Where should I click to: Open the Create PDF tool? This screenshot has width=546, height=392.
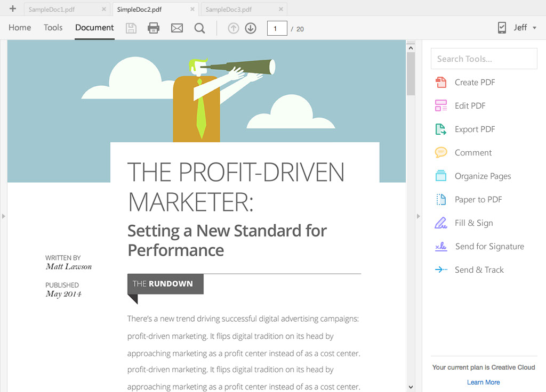point(475,82)
